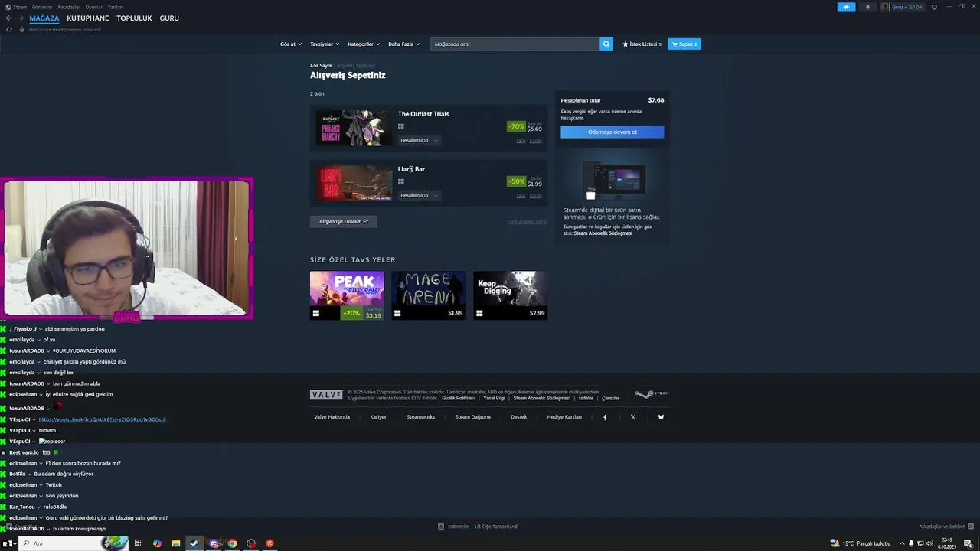Viewport: 980px width, 551px height.
Task: Reload the store page
Action: tap(9, 29)
